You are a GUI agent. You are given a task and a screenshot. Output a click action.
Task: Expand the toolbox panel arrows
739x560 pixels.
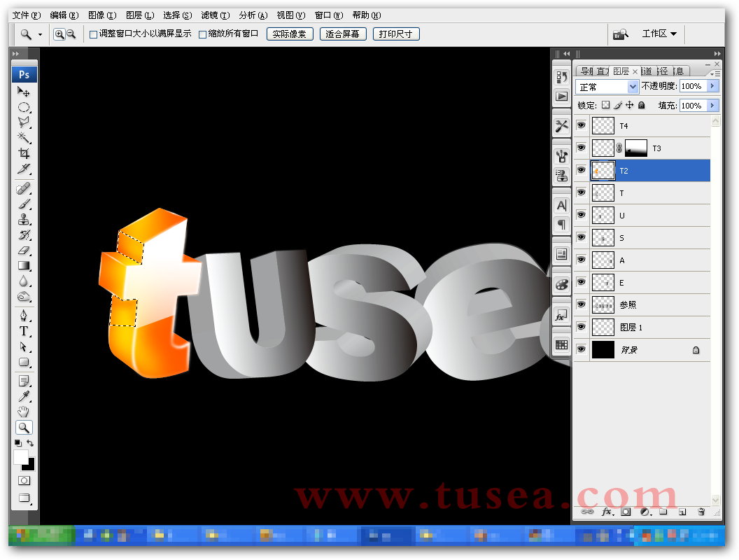click(15, 54)
